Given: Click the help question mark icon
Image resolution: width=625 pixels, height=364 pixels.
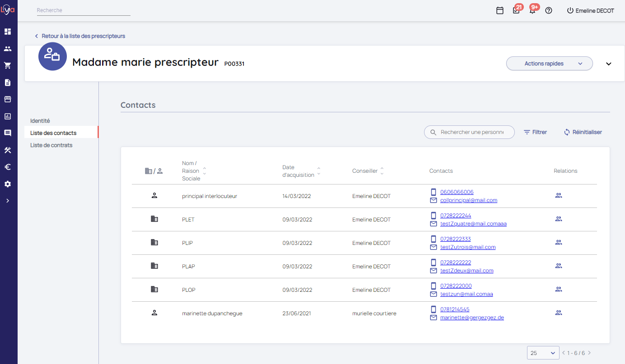Looking at the screenshot, I should coord(549,10).
